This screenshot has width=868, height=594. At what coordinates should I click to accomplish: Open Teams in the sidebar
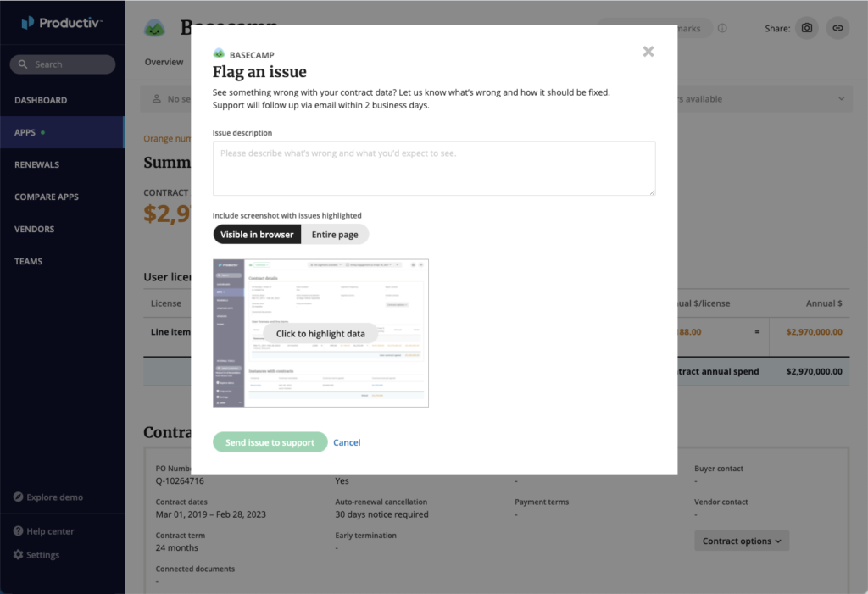coord(28,261)
